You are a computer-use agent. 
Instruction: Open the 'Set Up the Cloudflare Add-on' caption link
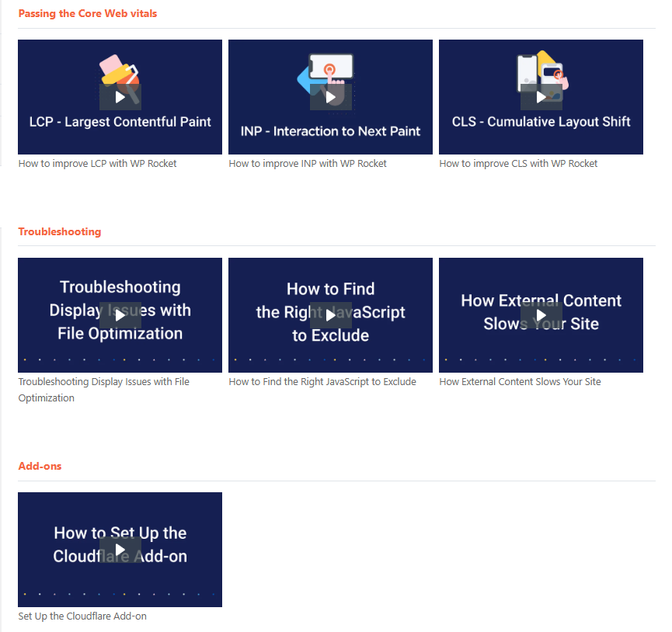(82, 616)
